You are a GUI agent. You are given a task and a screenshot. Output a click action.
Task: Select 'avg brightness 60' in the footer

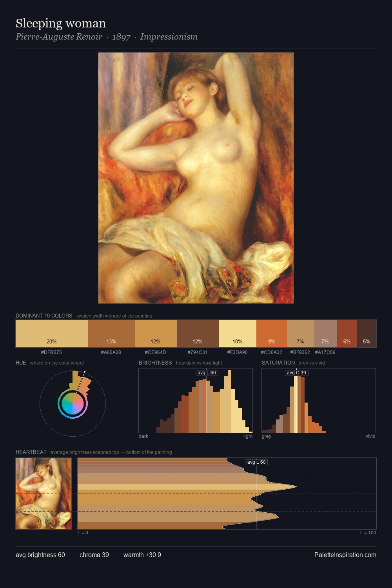point(40,555)
